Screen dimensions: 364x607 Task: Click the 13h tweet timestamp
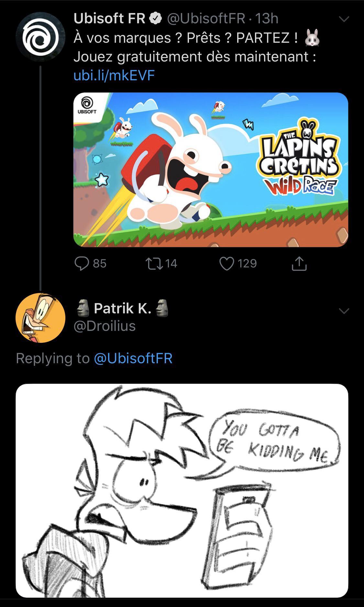tap(267, 19)
